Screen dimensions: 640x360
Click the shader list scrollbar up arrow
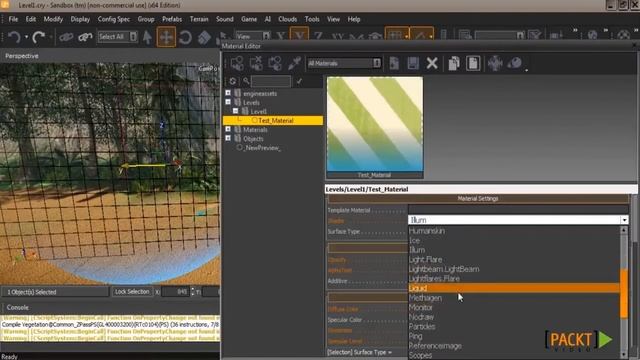pyautogui.click(x=624, y=230)
